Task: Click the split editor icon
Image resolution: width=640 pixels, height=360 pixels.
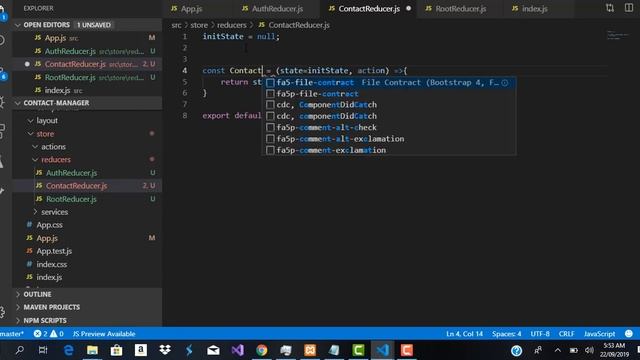Action: click(x=629, y=8)
